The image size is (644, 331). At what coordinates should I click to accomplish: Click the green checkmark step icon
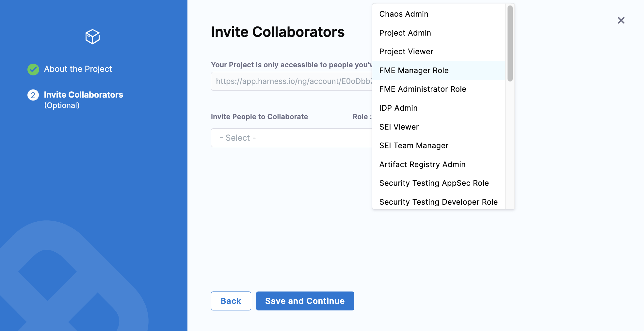(x=33, y=69)
